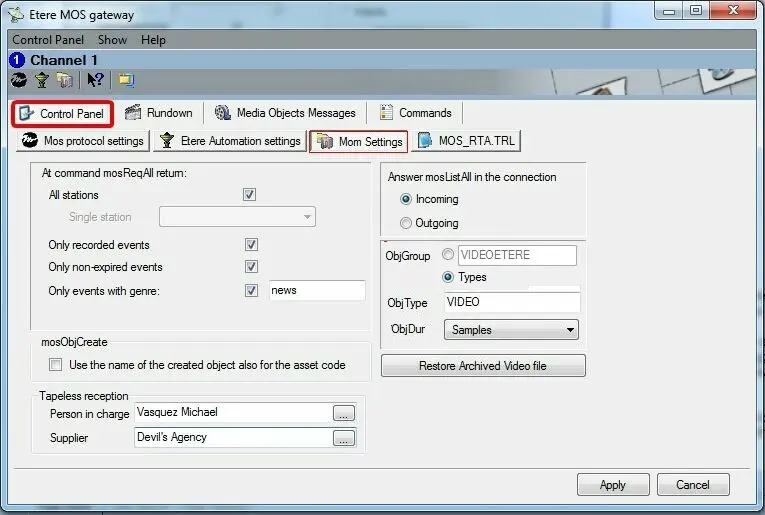The height and width of the screenshot is (515, 765).
Task: Click the Etere MOS gateway title bar icon
Action: (16, 14)
